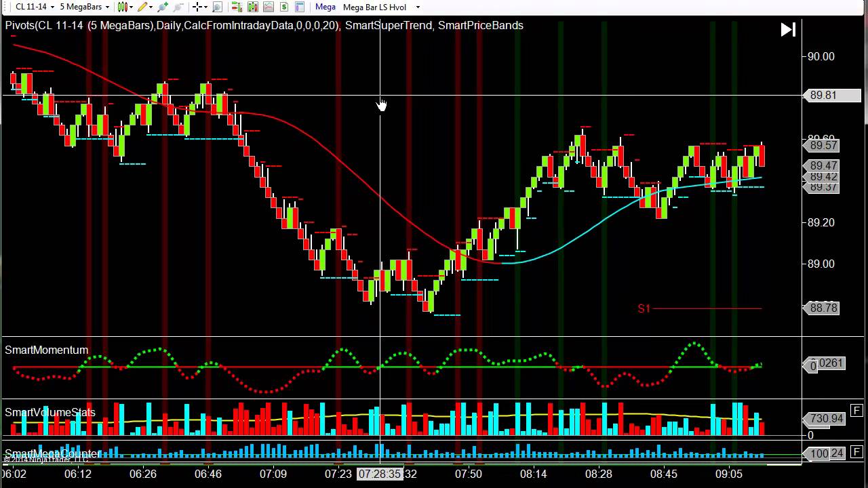Click the 89.57 price marker
Image resolution: width=868 pixels, height=488 pixels.
[x=823, y=146]
